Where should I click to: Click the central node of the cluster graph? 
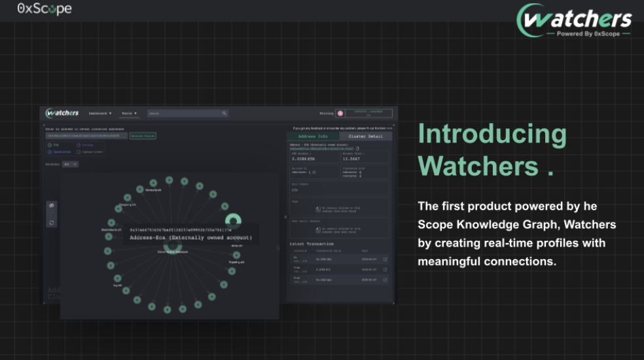tap(173, 245)
